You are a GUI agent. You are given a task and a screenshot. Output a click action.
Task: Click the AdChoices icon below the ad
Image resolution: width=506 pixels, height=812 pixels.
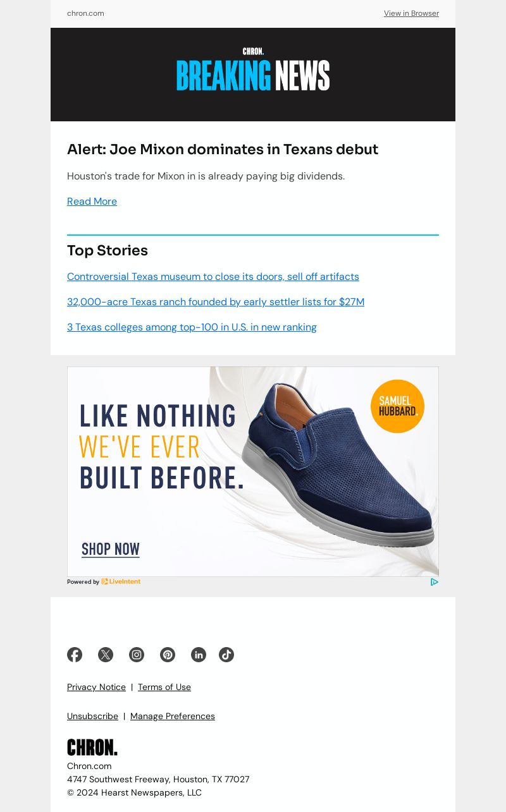tap(435, 582)
